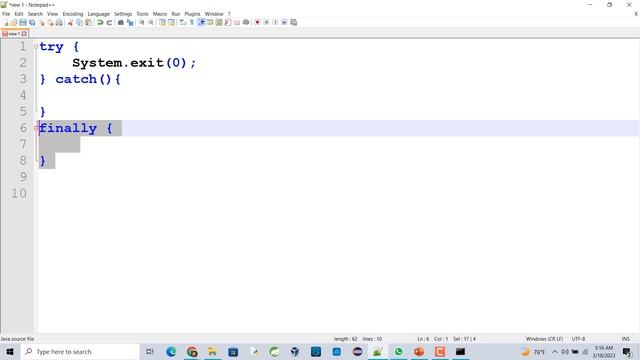Open Find with the binoculars icon
This screenshot has width=640, height=360.
point(120,22)
